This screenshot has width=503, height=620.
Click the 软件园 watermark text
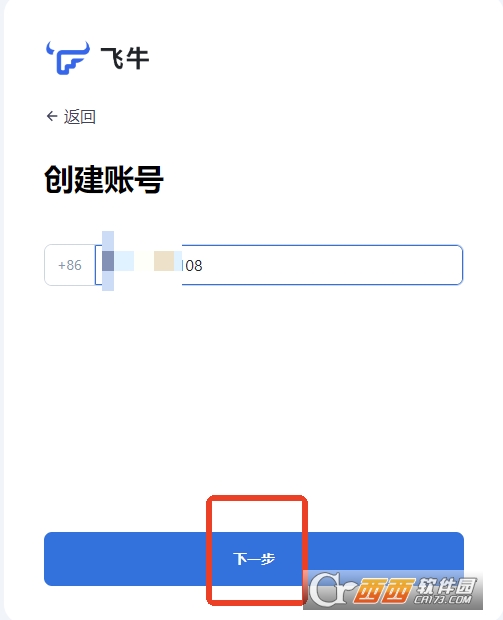point(447,586)
